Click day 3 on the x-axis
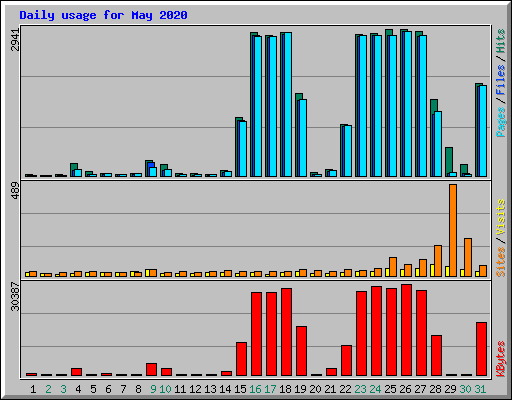This screenshot has height=400, width=512. click(63, 389)
